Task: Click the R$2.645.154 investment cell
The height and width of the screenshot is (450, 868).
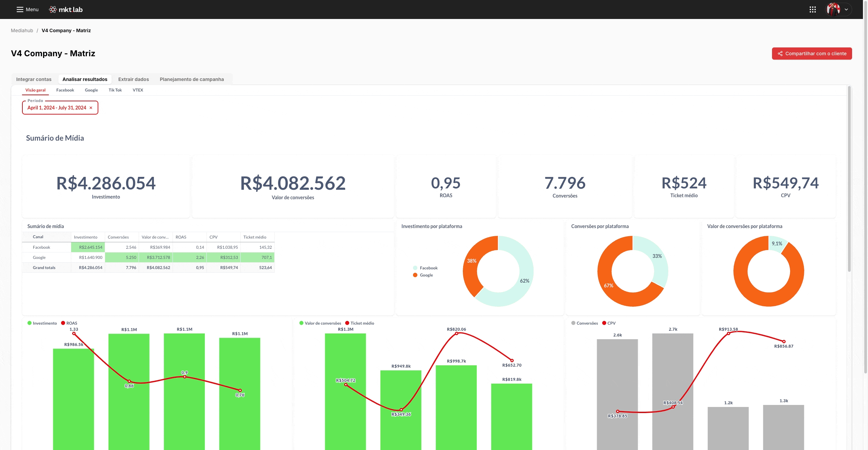Action: (x=88, y=247)
